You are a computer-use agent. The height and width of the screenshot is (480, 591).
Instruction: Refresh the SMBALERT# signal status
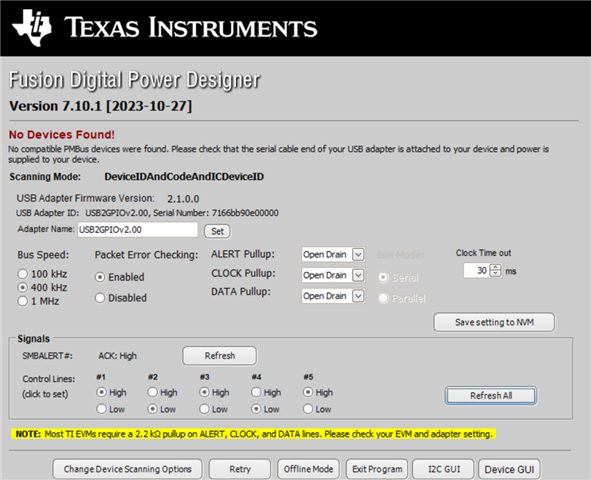pos(220,356)
